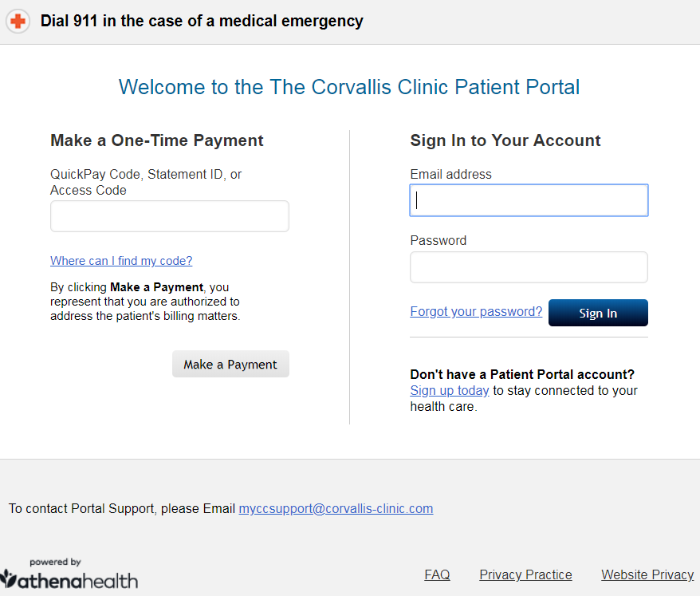Open the FAQ footer link

[437, 574]
